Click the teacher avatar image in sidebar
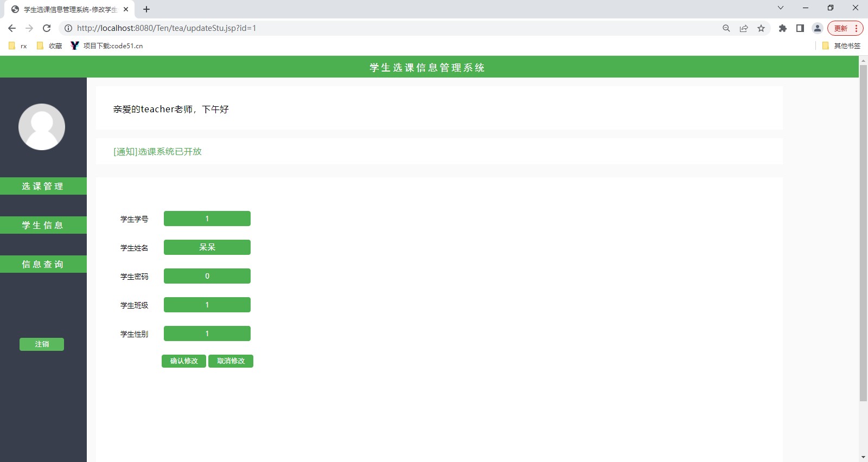 point(42,127)
